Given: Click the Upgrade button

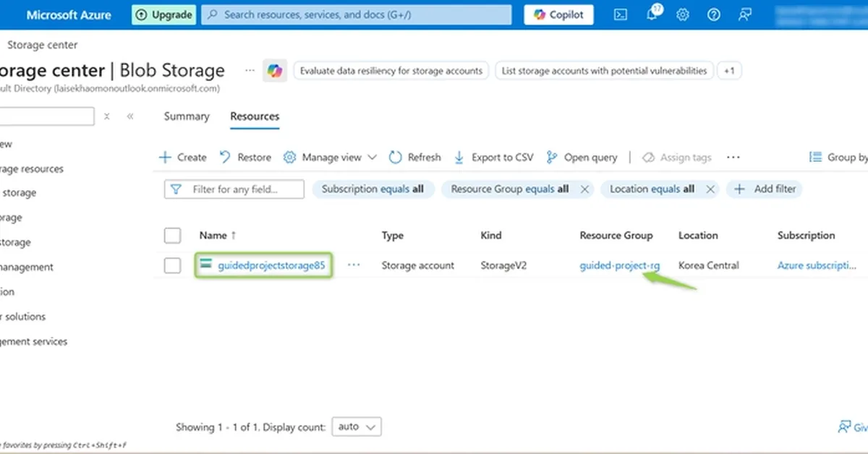Looking at the screenshot, I should [x=163, y=14].
